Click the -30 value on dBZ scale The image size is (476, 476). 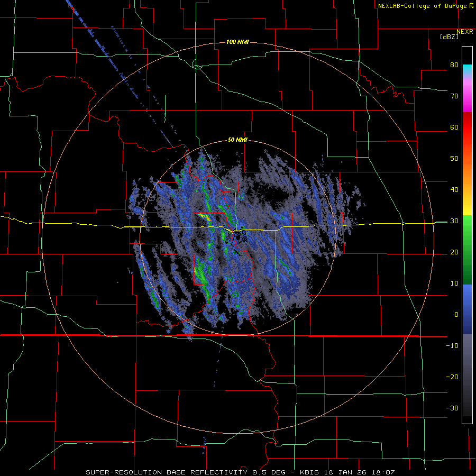click(452, 408)
